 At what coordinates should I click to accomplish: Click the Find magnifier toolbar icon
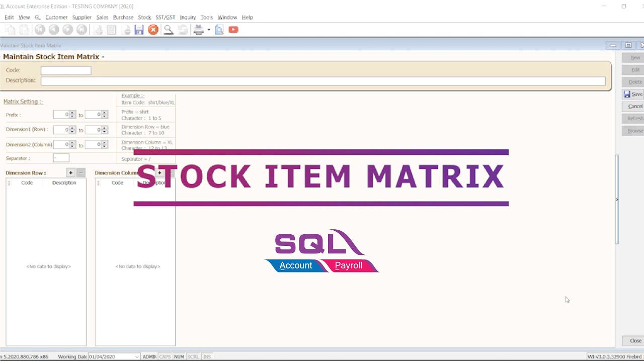point(169,30)
